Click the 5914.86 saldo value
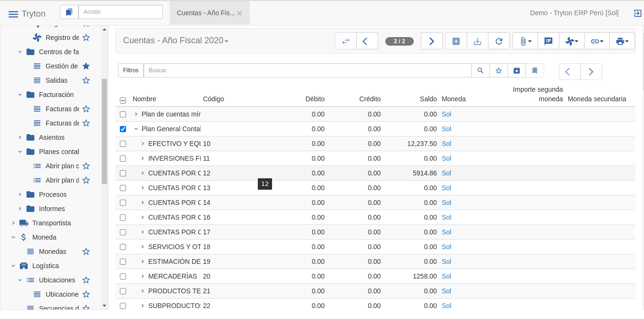 click(x=425, y=173)
